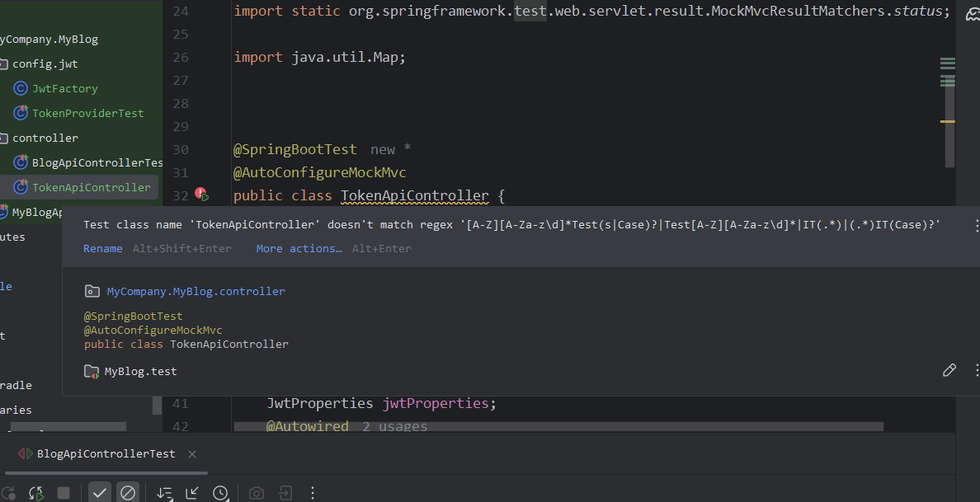Click the import java.util.Map line
The image size is (980, 502).
(319, 57)
